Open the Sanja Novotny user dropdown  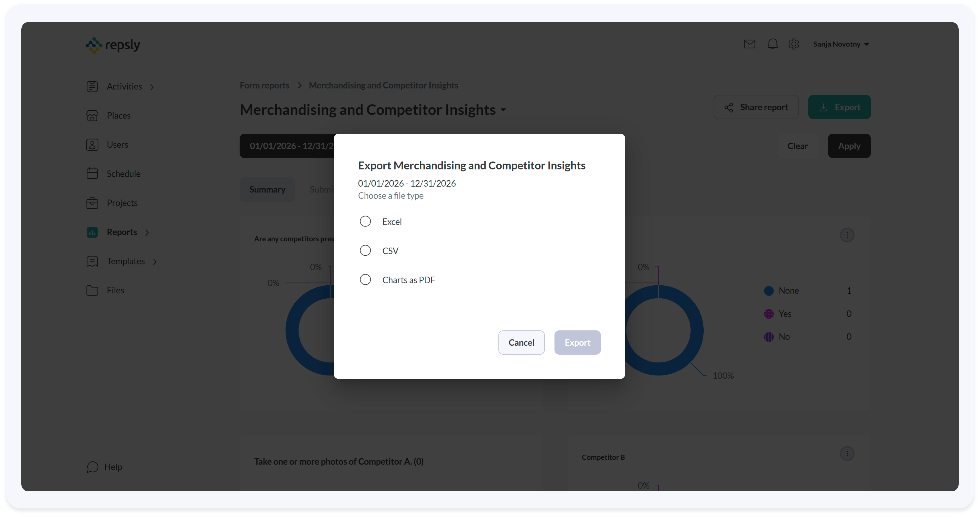(841, 44)
